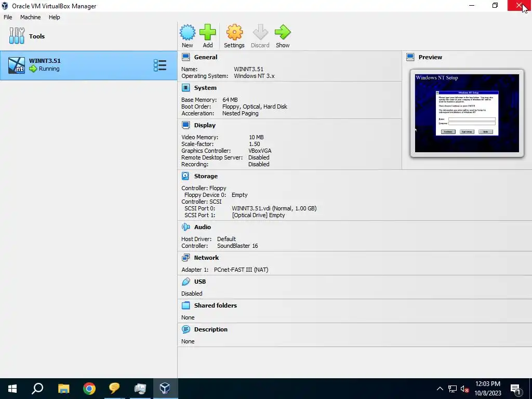
Task: Click 'PCnet-FAST III (NAT)' adapter value
Action: [241, 270]
